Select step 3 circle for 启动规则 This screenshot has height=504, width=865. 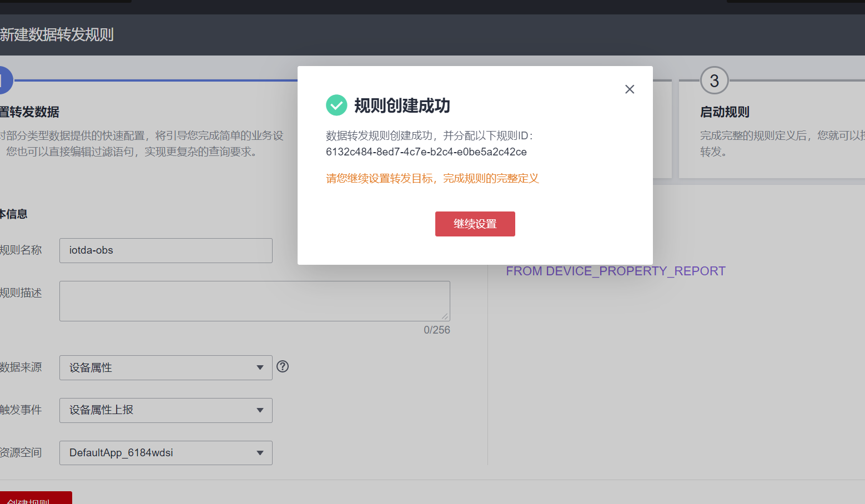pos(715,81)
